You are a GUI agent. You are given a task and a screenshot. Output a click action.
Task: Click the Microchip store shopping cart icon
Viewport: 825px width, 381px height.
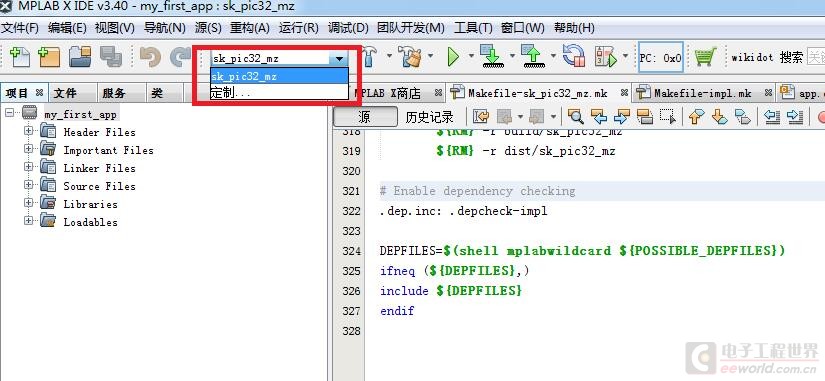[705, 57]
